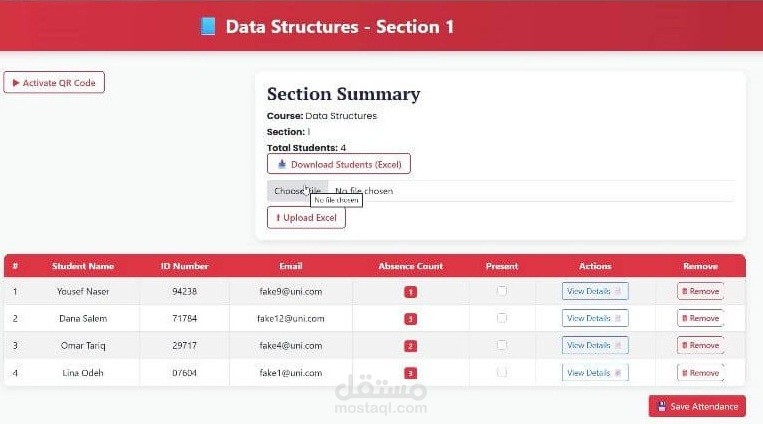Click the Absence Count column header
The width and height of the screenshot is (763, 424).
(410, 266)
